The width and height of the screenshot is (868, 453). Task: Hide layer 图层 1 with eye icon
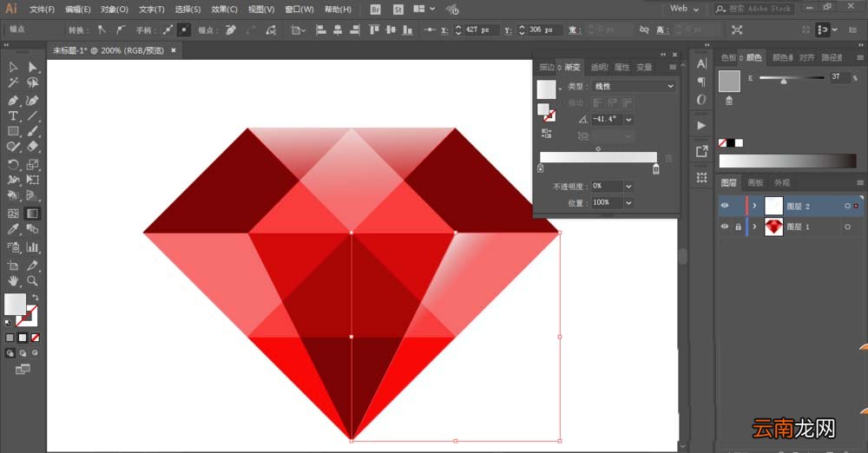point(725,226)
